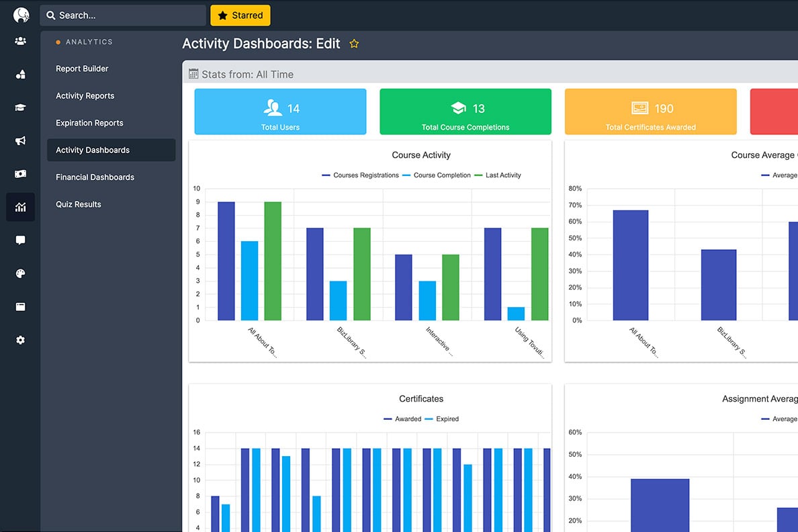Click the Search input field
Image resolution: width=798 pixels, height=532 pixels.
pyautogui.click(x=123, y=14)
